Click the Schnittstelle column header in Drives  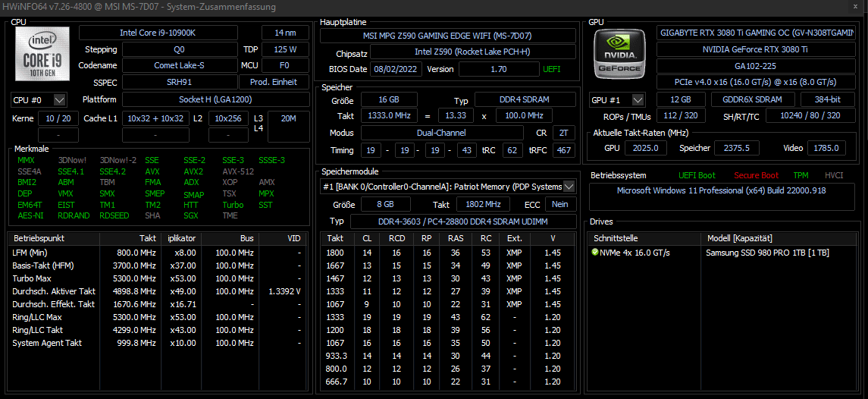pyautogui.click(x=644, y=238)
